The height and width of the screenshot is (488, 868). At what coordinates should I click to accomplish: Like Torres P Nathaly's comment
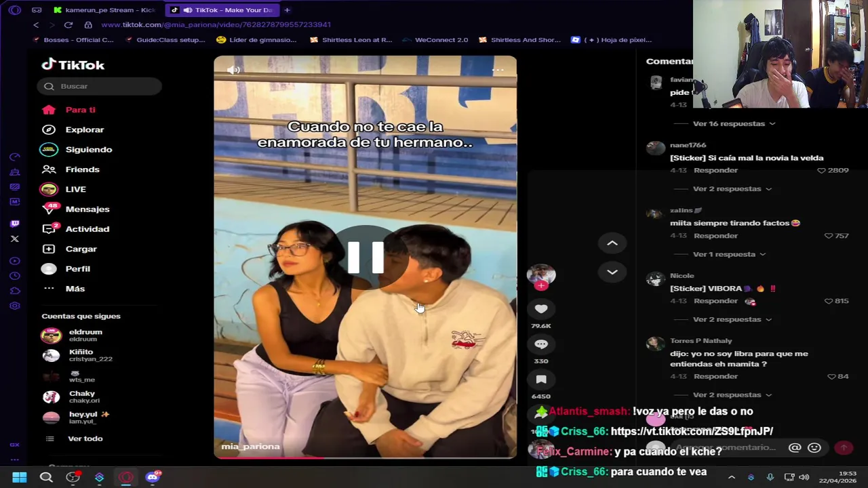pyautogui.click(x=831, y=376)
